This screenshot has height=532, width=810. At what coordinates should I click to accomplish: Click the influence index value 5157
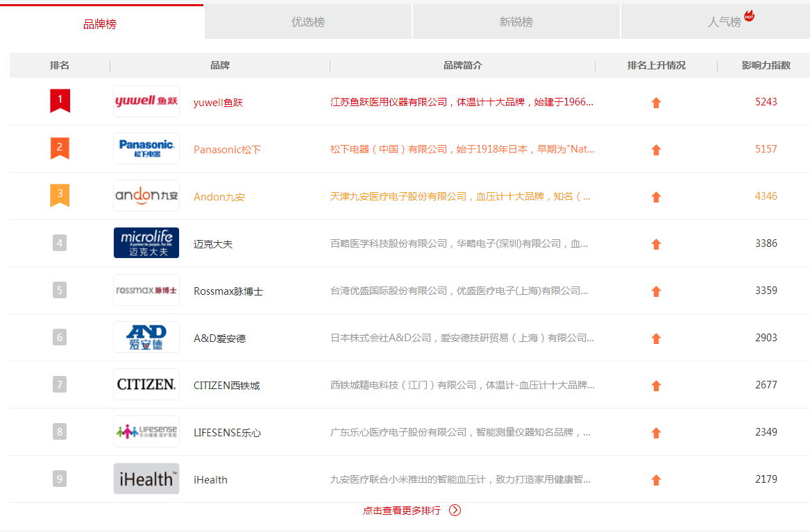coord(766,149)
